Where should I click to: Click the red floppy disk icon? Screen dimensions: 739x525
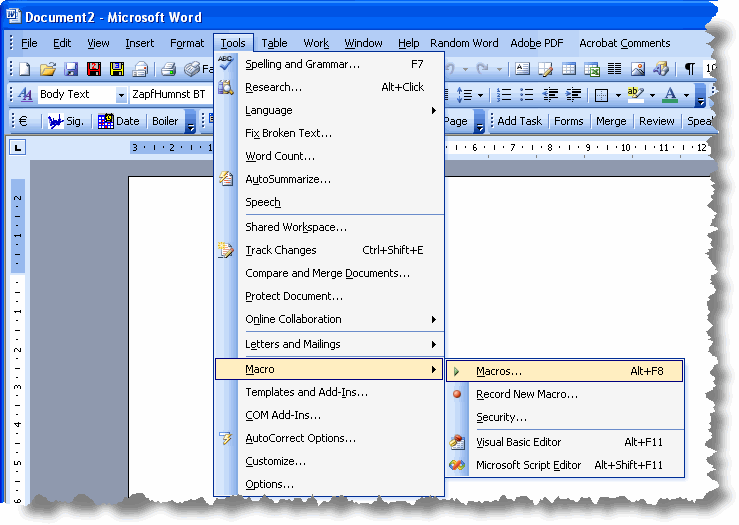tap(94, 69)
